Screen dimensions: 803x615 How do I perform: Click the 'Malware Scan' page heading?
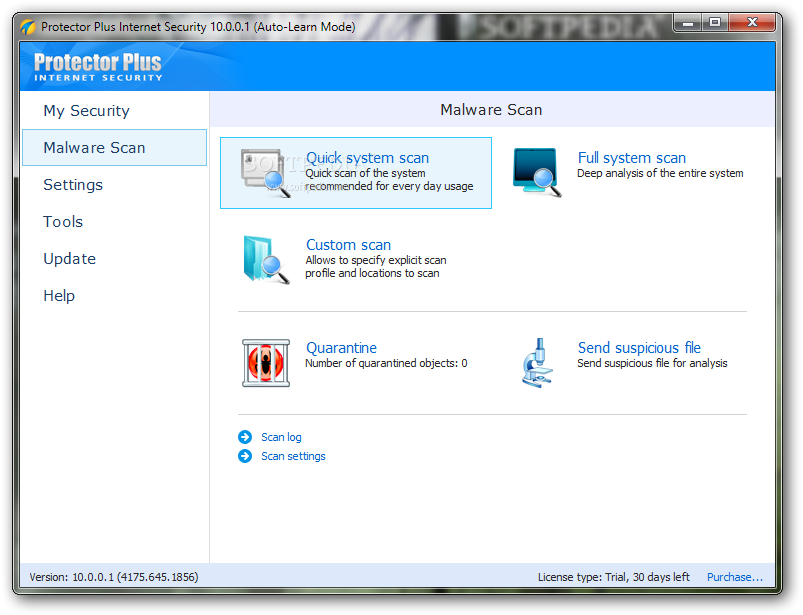[x=491, y=110]
